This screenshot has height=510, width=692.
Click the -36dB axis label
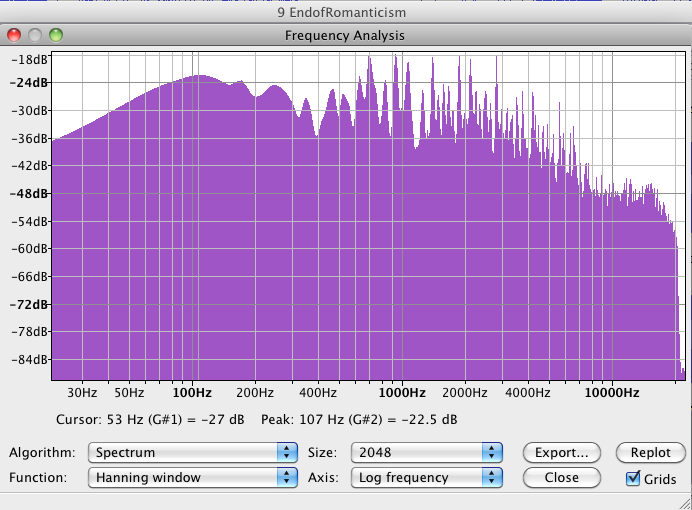(29, 139)
